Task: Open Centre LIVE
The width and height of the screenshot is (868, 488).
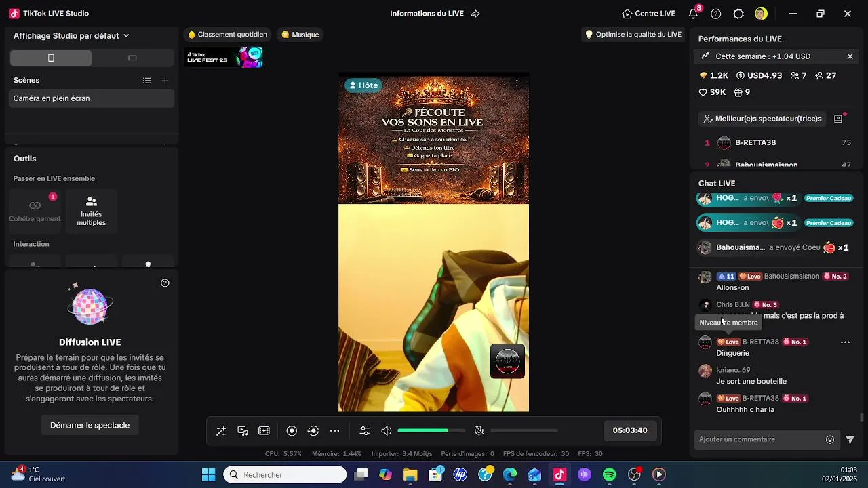Action: [648, 14]
